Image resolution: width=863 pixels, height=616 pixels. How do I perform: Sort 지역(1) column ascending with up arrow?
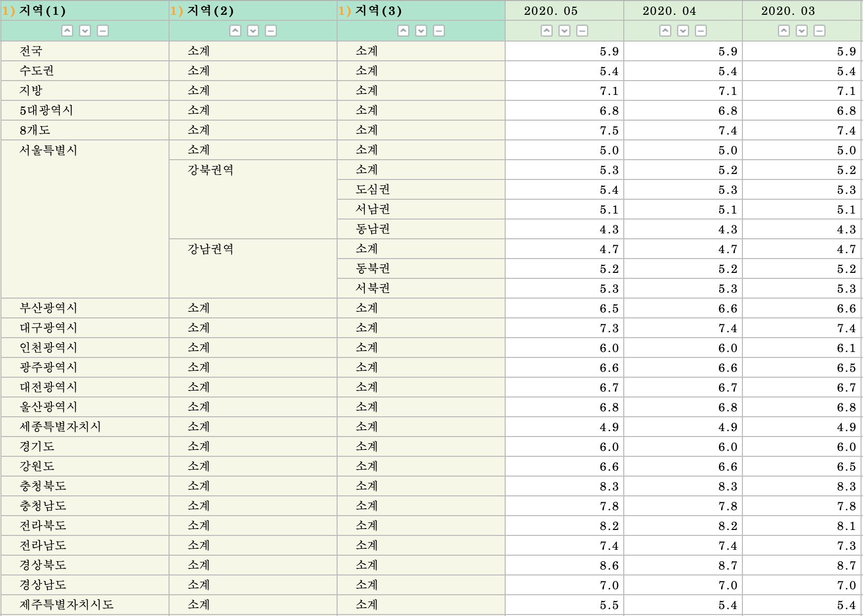(67, 31)
